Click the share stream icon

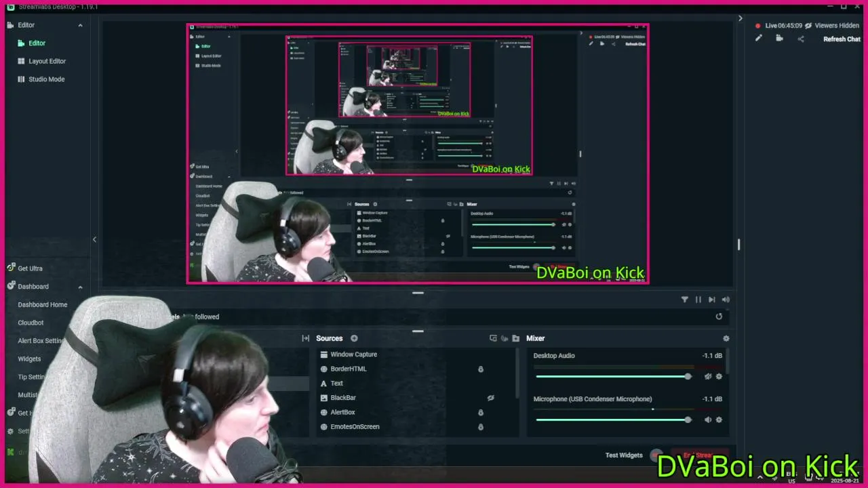click(801, 39)
